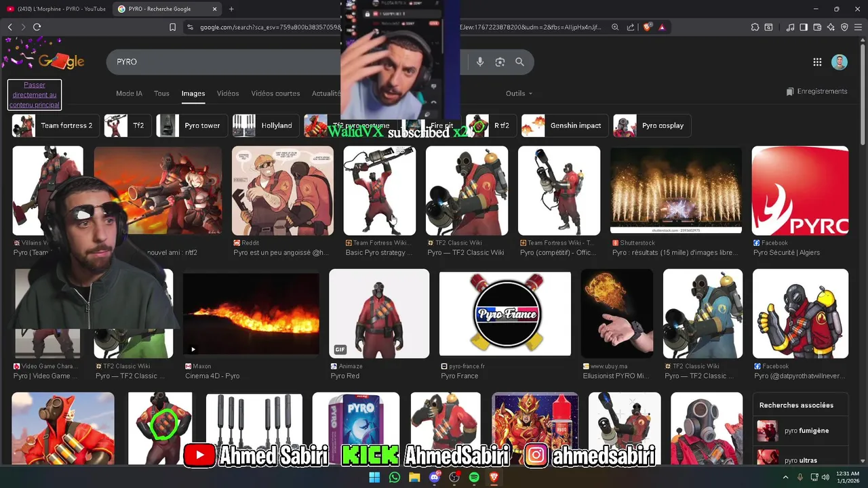The width and height of the screenshot is (868, 488).
Task: Filter by the Team fortress 2 chip
Action: click(x=56, y=125)
